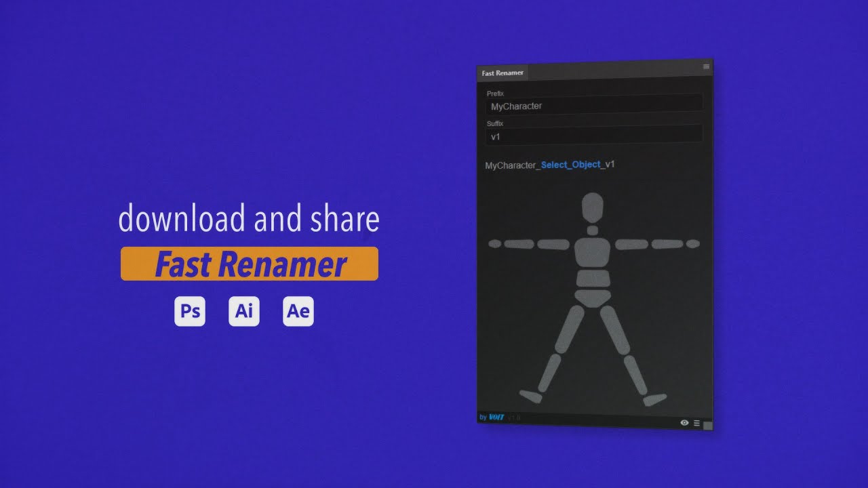Image resolution: width=868 pixels, height=488 pixels.
Task: Select the hand at the far left of figure
Action: pos(495,243)
